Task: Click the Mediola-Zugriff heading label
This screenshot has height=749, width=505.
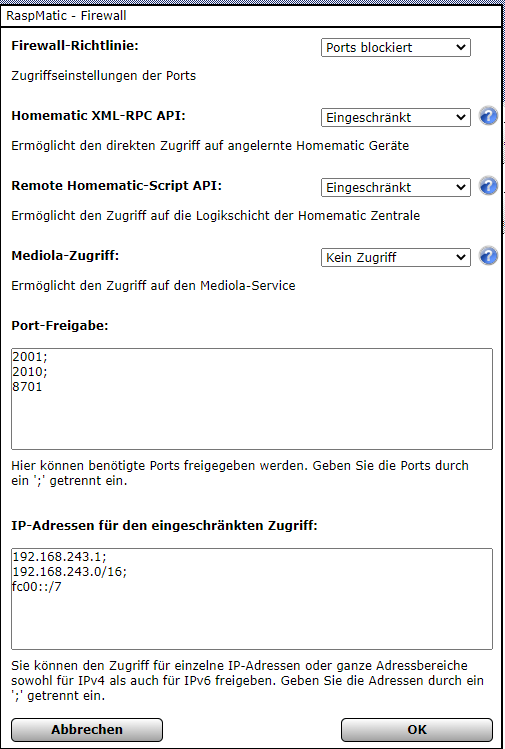Action: click(65, 256)
